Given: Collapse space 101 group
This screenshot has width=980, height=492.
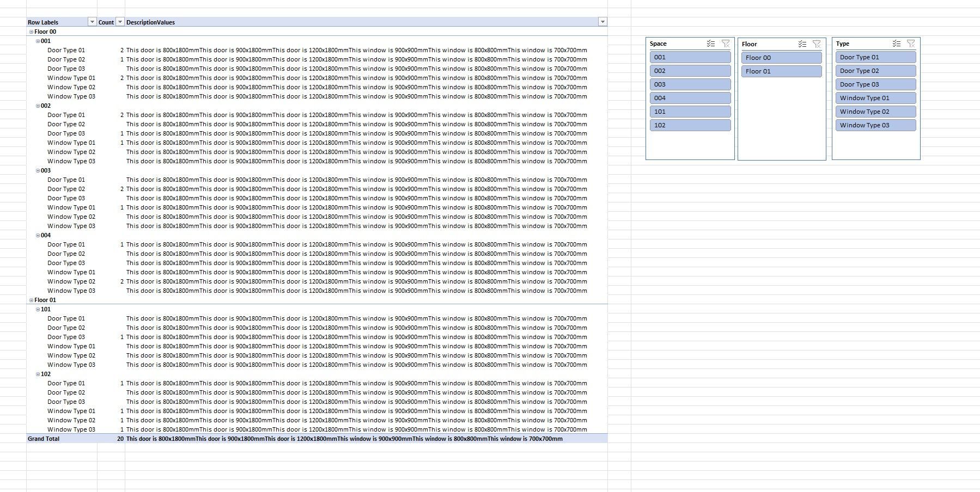Looking at the screenshot, I should (x=38, y=309).
